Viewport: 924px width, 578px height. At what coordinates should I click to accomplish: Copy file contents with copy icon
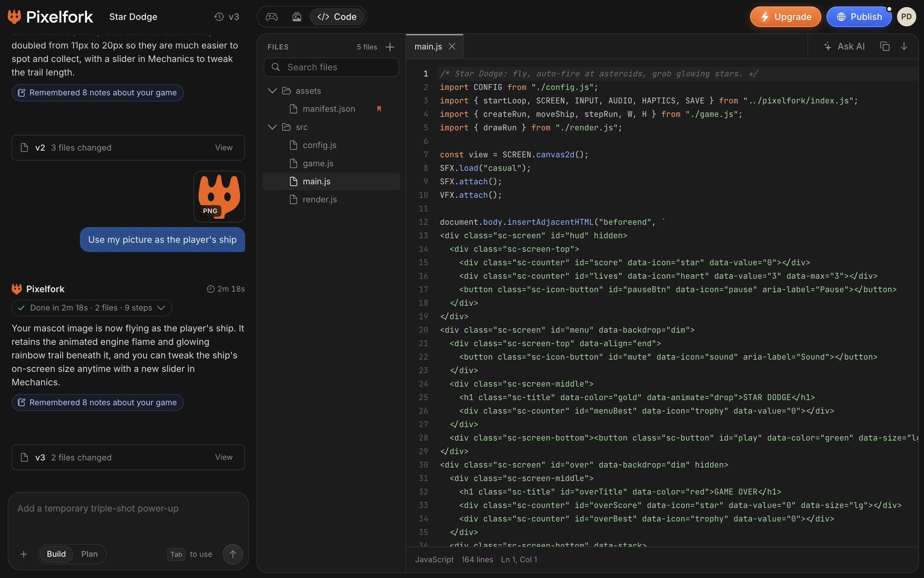[x=885, y=46]
